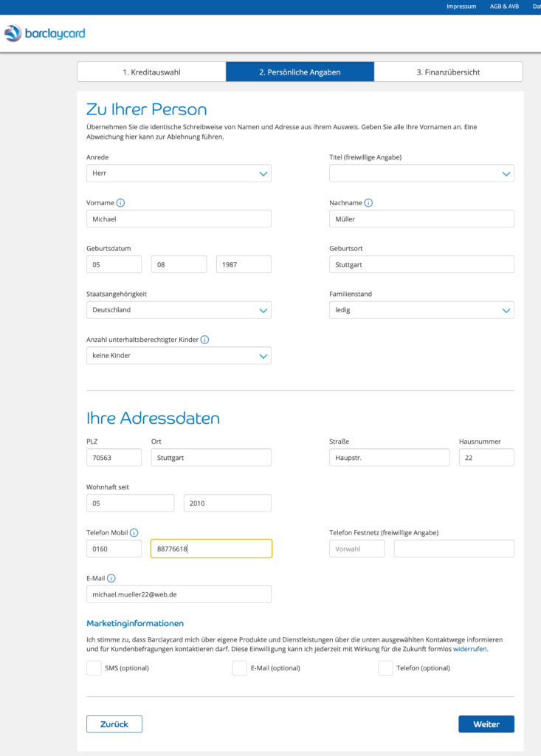Screen dimensions: 541x756
Task: Open the Impressum link
Action: point(461,7)
